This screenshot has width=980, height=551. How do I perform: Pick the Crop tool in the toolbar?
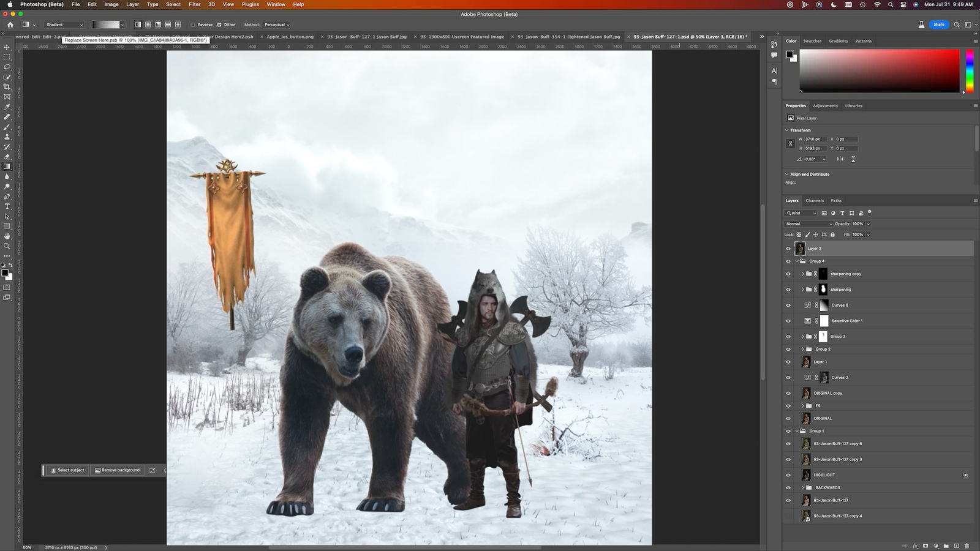tap(7, 87)
